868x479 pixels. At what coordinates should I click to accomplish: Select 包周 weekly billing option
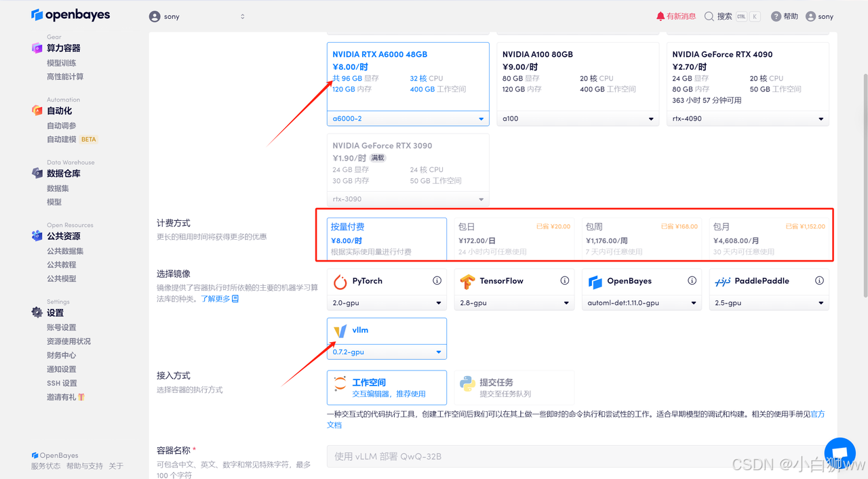point(642,238)
